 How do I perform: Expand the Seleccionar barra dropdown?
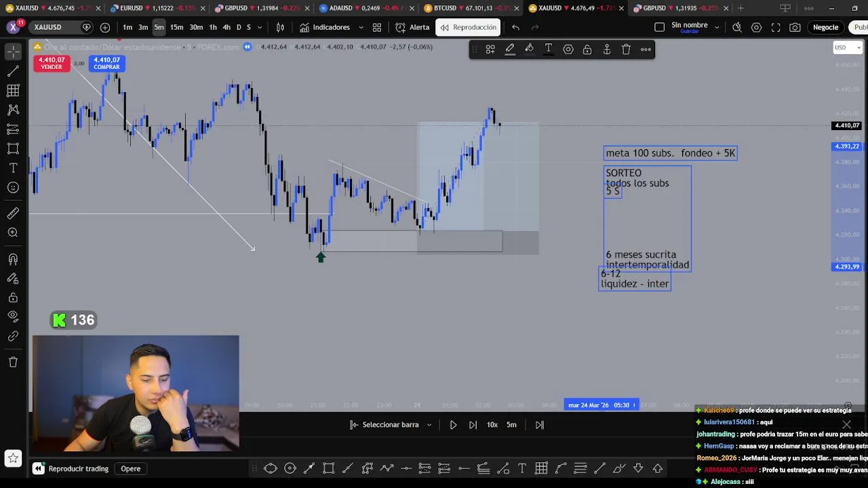coord(391,425)
